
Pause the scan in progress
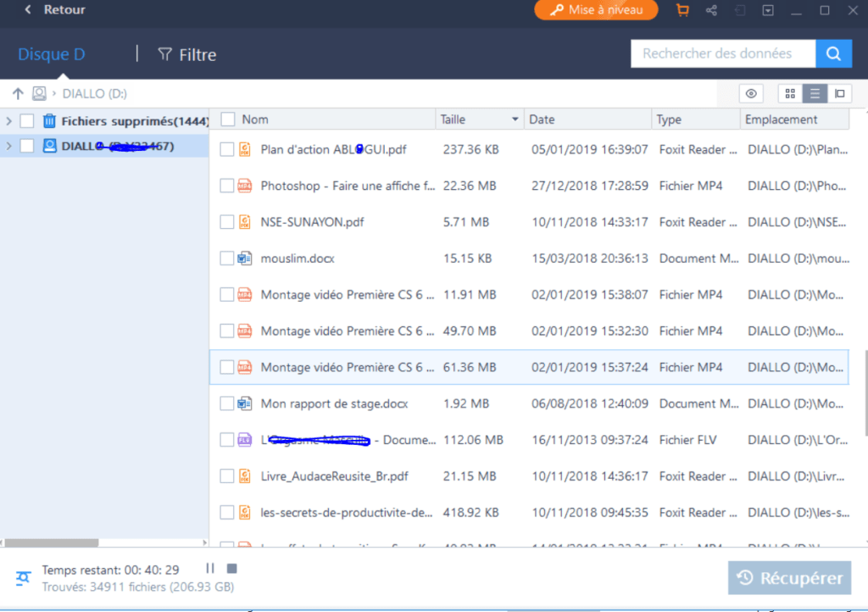click(210, 569)
